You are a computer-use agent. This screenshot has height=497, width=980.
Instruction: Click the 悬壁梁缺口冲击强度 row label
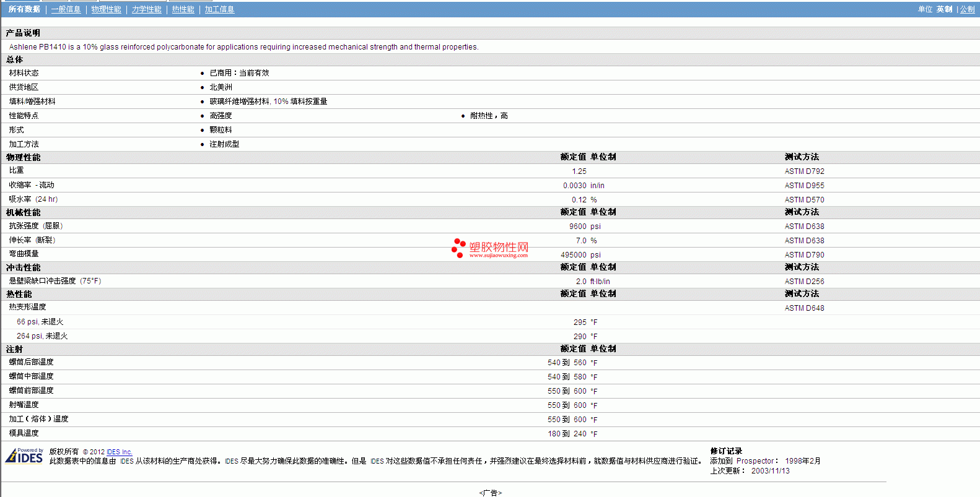click(55, 281)
